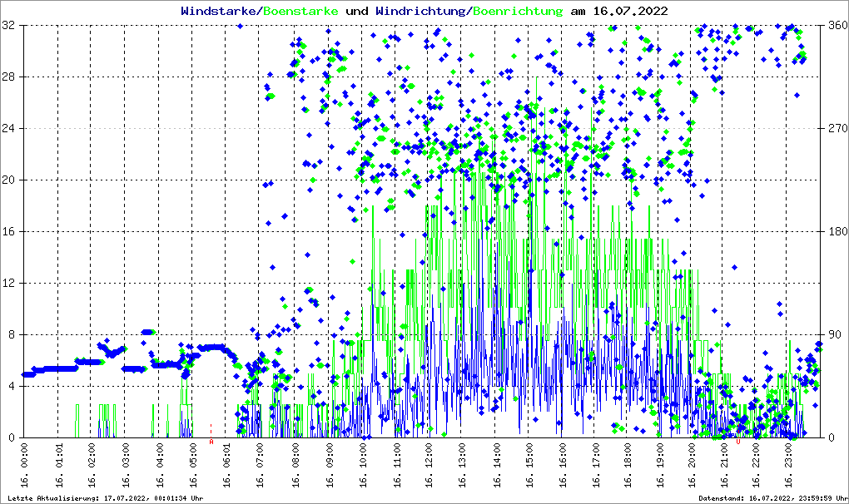Click the "16. 12:00" time axis label

coord(429,467)
